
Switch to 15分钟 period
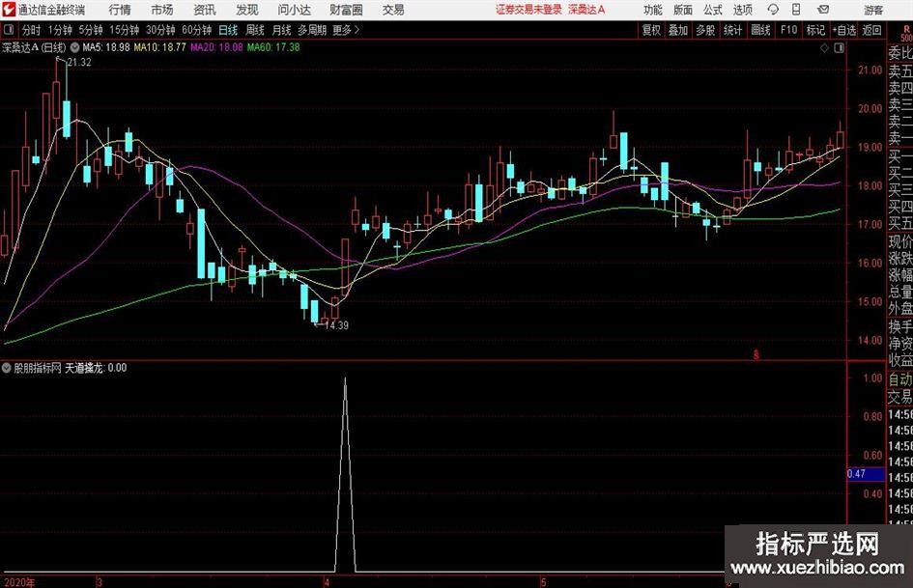[x=124, y=30]
